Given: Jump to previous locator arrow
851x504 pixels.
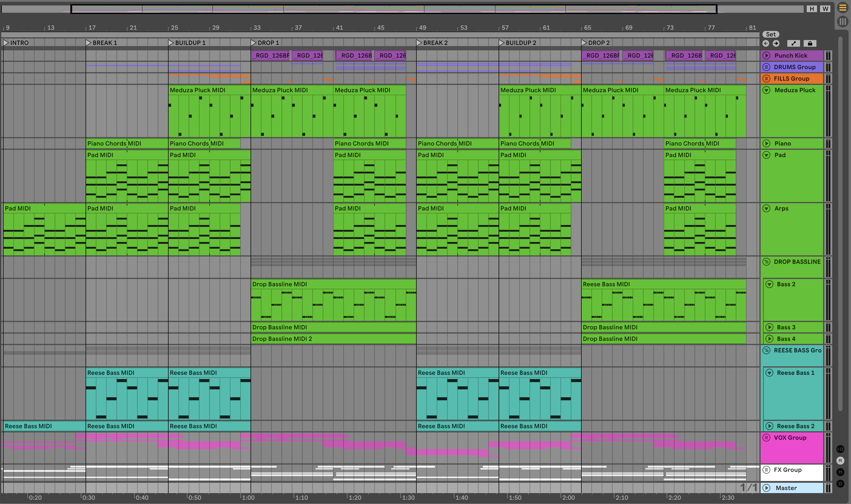Looking at the screenshot, I should click(x=765, y=43).
